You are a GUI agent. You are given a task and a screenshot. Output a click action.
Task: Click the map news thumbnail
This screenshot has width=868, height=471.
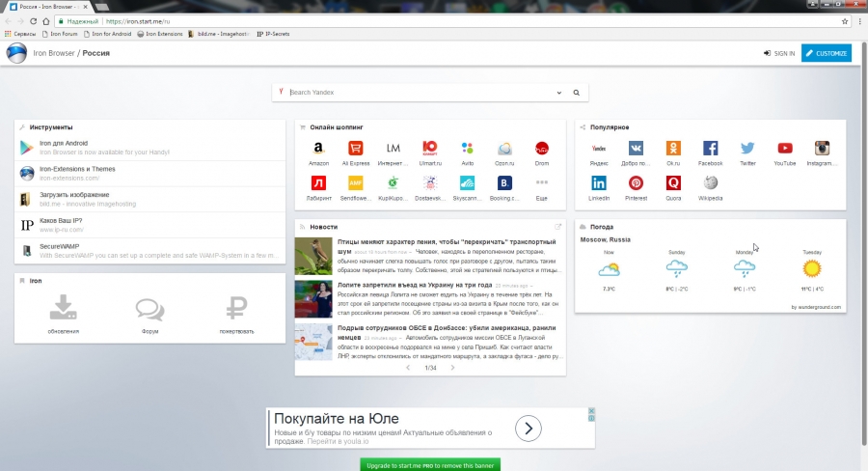pos(313,342)
